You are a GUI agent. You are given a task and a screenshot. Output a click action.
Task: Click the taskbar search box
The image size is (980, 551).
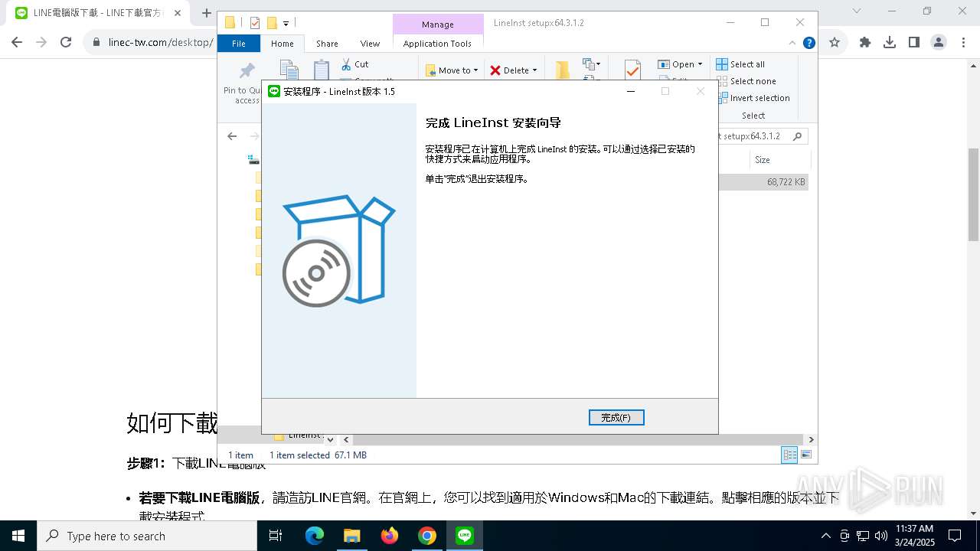click(x=147, y=536)
